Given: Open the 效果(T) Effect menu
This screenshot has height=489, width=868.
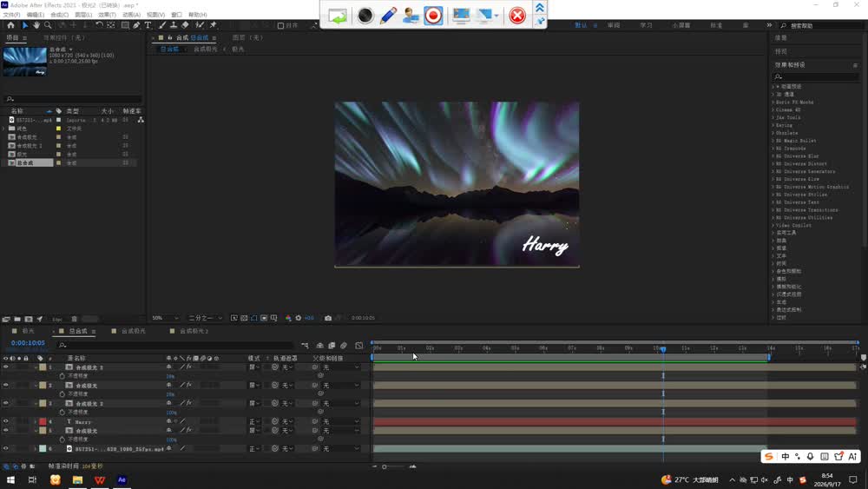Looking at the screenshot, I should click(x=107, y=15).
